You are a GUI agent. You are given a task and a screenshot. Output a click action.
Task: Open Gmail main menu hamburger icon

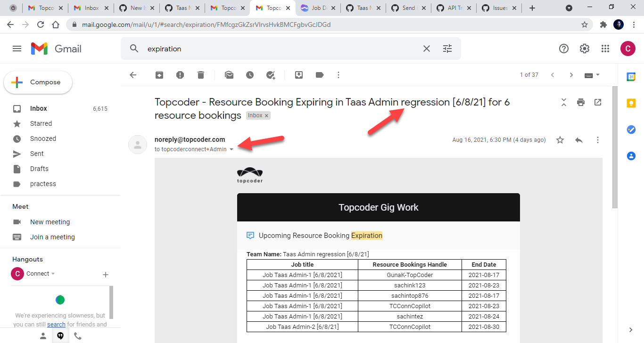(17, 49)
